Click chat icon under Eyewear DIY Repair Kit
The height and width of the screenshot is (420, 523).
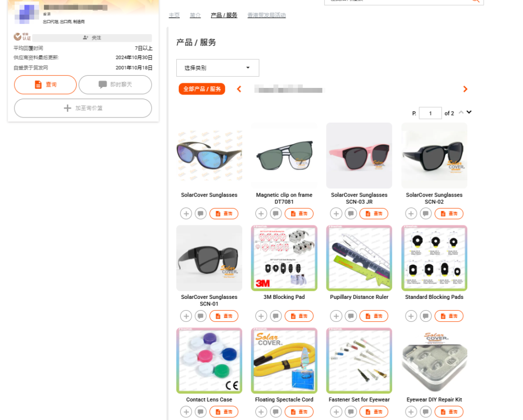(426, 412)
